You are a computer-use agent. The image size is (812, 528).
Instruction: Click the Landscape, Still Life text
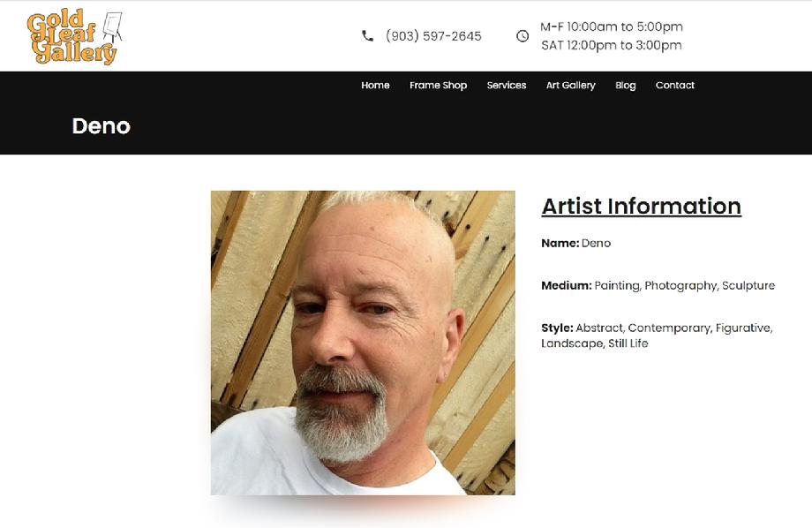595,343
